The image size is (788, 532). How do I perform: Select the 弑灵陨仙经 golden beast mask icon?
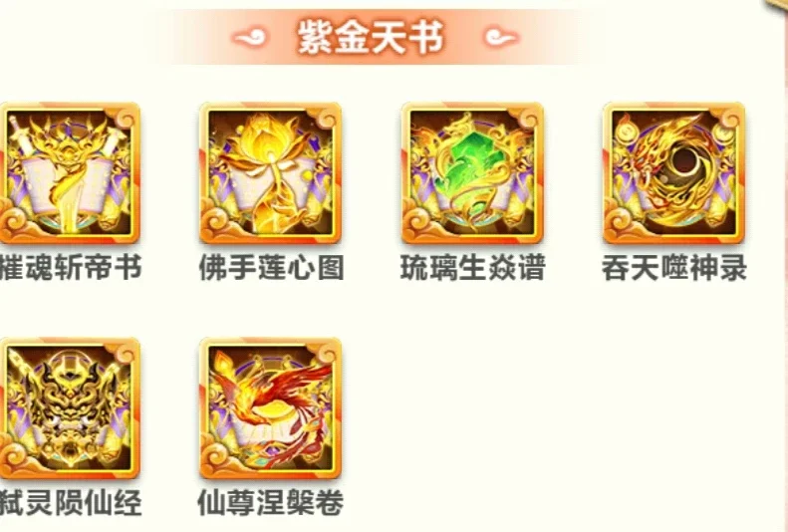tap(70, 407)
